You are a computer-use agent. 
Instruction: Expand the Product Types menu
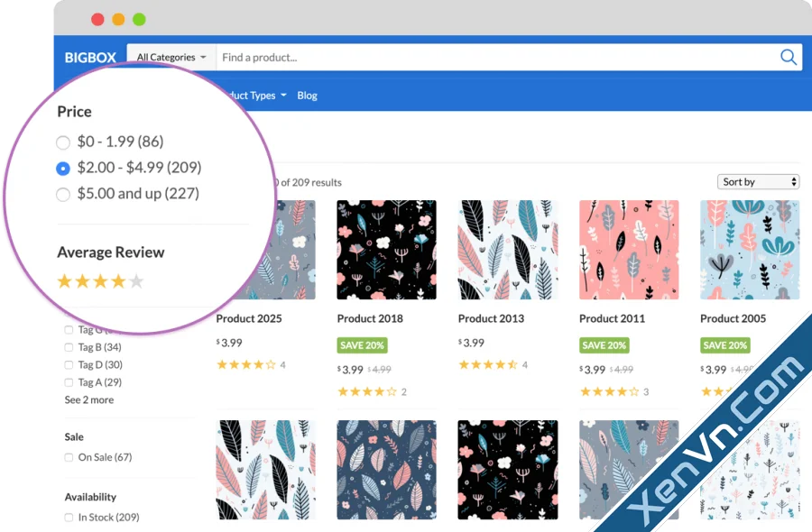257,96
